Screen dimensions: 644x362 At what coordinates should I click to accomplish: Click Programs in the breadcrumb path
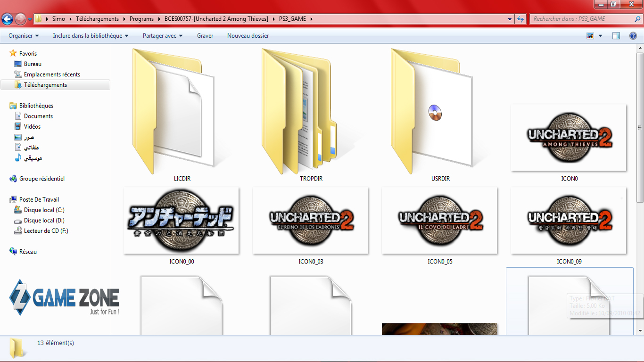pos(141,19)
